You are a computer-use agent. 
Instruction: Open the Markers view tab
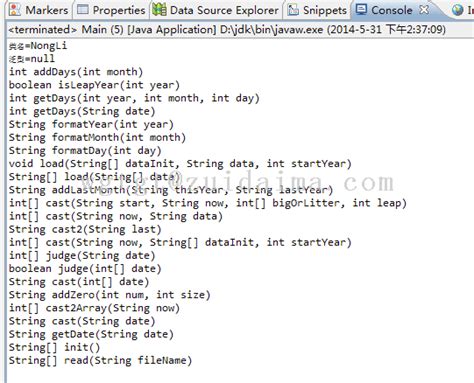tap(38, 10)
